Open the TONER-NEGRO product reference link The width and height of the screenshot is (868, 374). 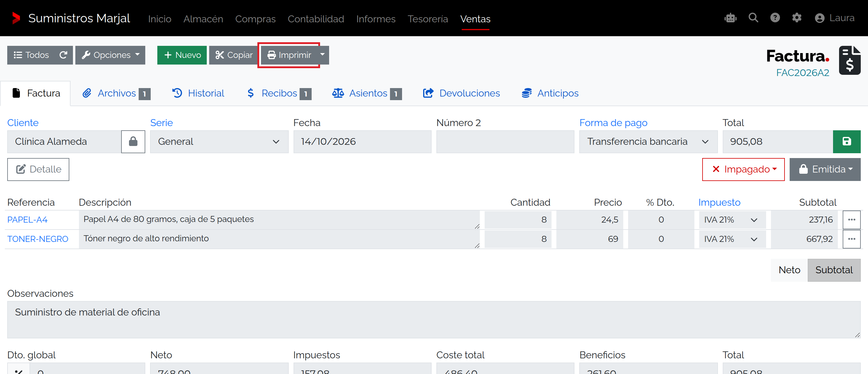tap(38, 239)
